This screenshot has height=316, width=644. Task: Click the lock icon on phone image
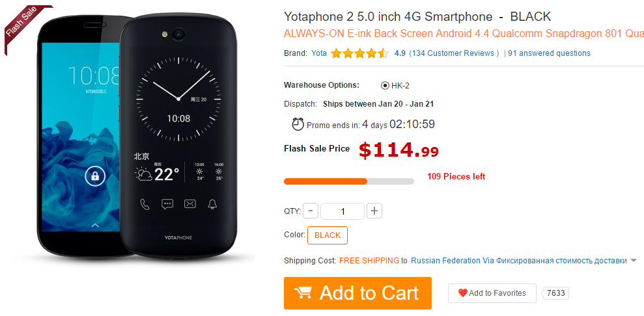coord(95,177)
